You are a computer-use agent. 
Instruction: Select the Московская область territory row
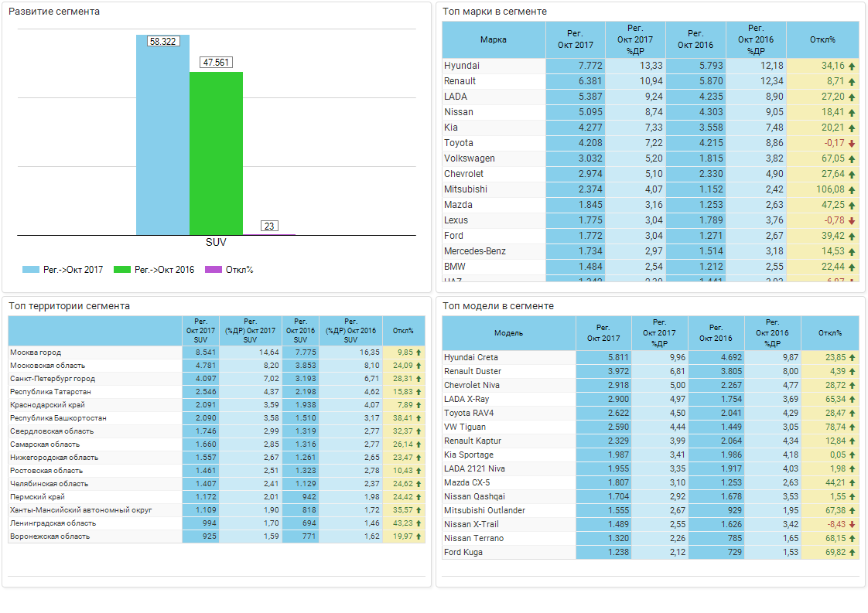coord(217,366)
